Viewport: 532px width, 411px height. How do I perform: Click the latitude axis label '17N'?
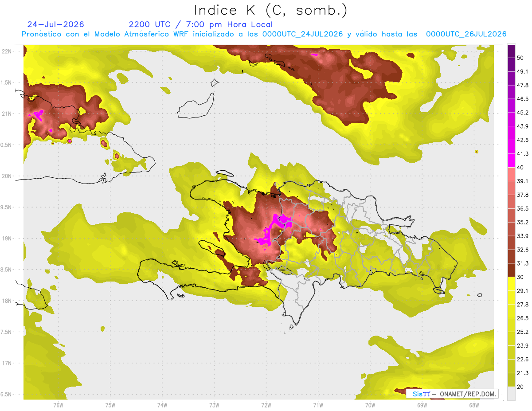click(x=8, y=364)
